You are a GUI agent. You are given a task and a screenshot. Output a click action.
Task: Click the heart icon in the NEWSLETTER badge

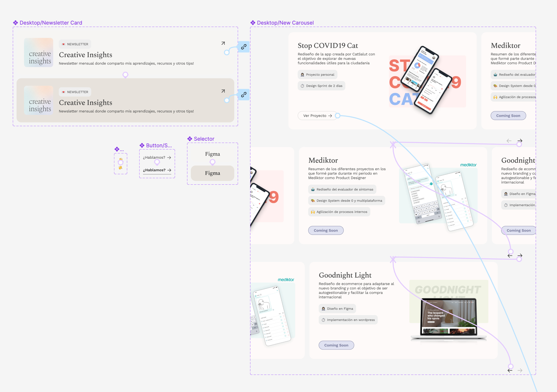point(64,44)
